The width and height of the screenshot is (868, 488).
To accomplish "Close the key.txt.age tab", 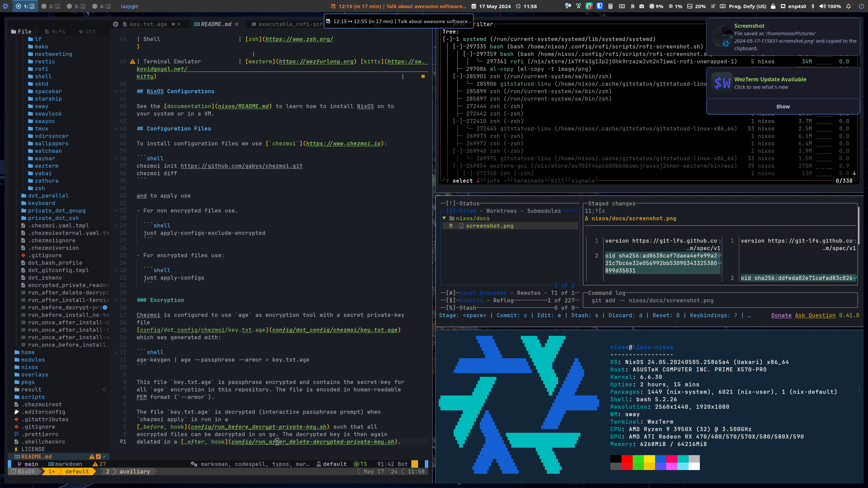I will click(x=179, y=24).
